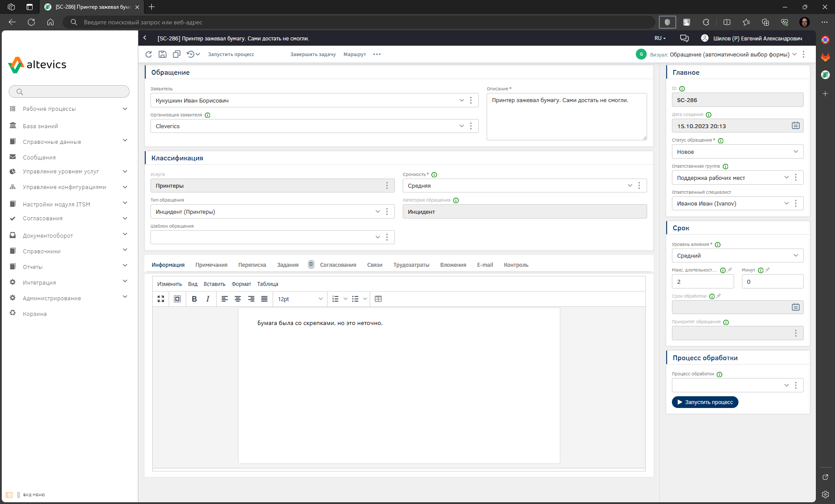Screen dimensions: 835x504
Task: Click Запустить процесс in top toolbar
Action: click(231, 54)
